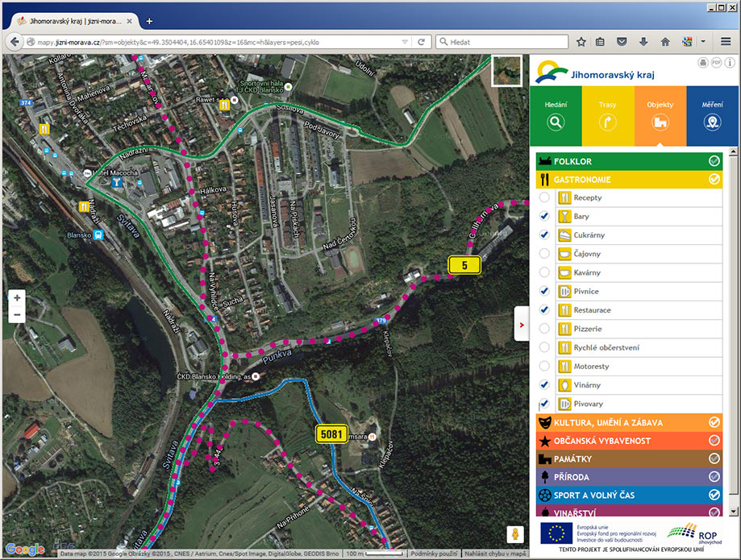The width and height of the screenshot is (741, 560).
Task: Uncheck the Pivovary checkbox
Action: [544, 404]
